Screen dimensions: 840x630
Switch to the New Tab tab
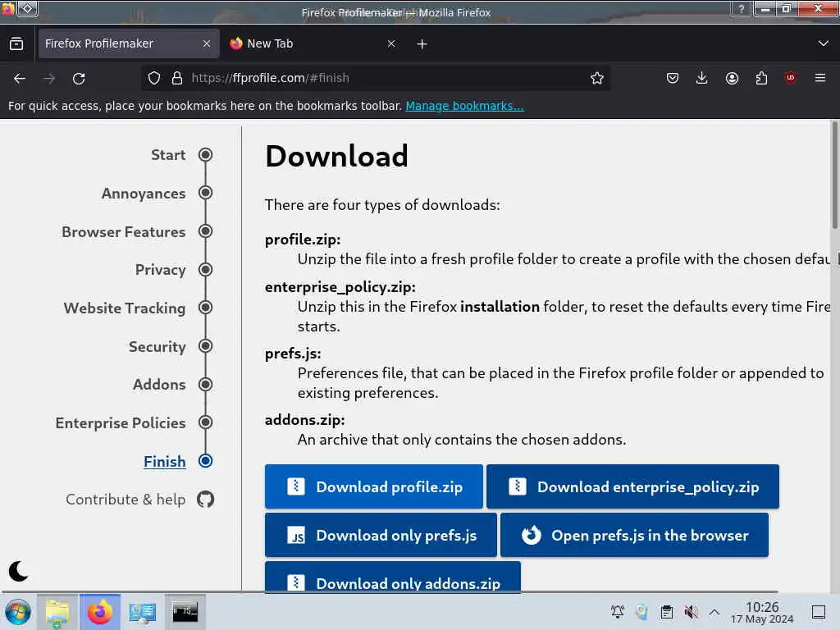tap(313, 43)
